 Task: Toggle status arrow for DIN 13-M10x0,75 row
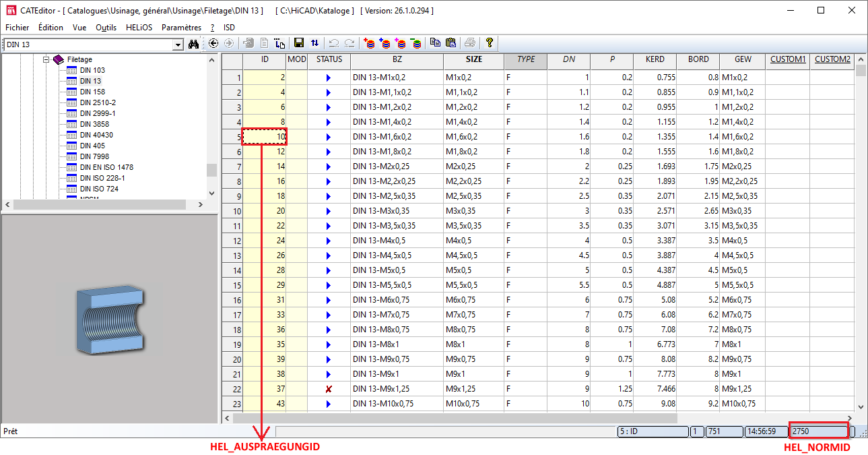[x=329, y=404]
